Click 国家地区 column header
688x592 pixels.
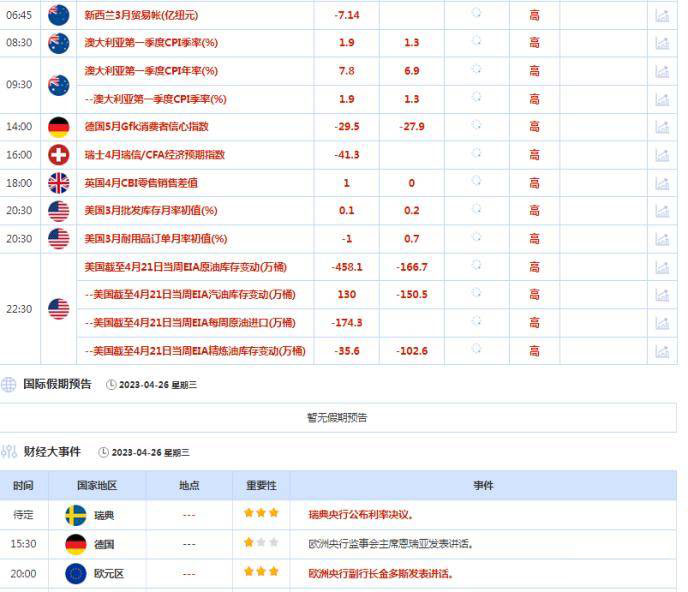pos(97,485)
